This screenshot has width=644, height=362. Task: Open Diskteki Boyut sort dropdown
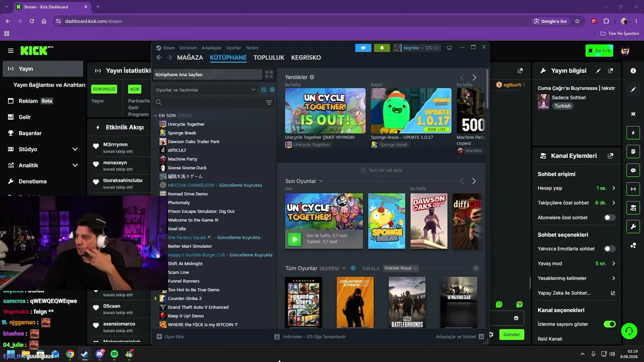pyautogui.click(x=401, y=268)
